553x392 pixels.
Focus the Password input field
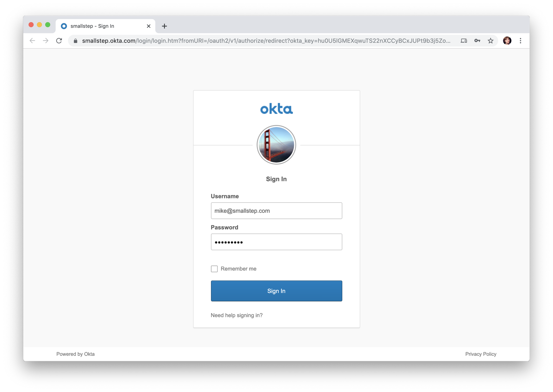point(276,242)
